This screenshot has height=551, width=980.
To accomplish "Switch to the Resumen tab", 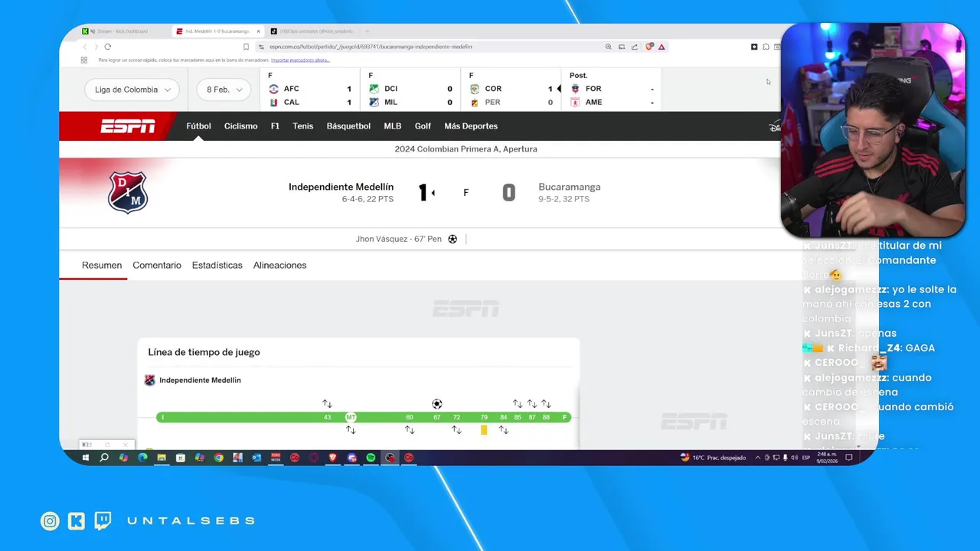I will pos(102,266).
